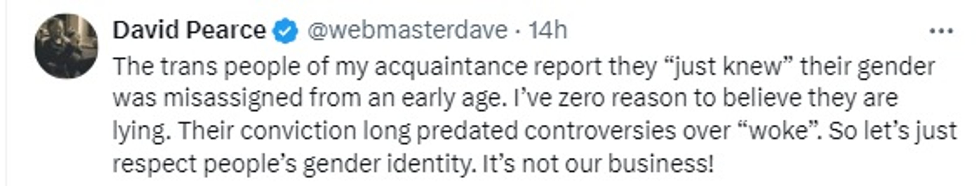Click the word "acquaintance" in tweet
980x186 pixels.
click(451, 67)
